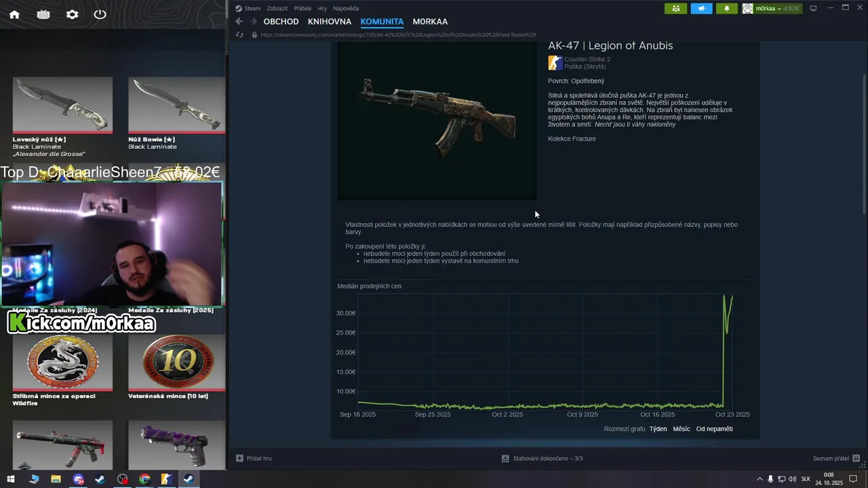The image size is (868, 488).
Task: Switch to Big Picture mode icon
Action: click(813, 8)
